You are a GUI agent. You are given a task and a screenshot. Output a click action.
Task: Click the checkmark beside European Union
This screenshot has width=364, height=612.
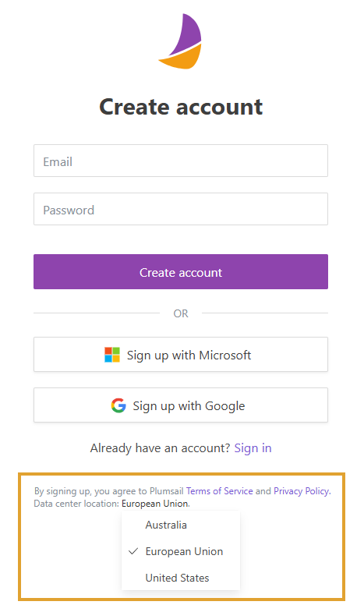pos(133,551)
